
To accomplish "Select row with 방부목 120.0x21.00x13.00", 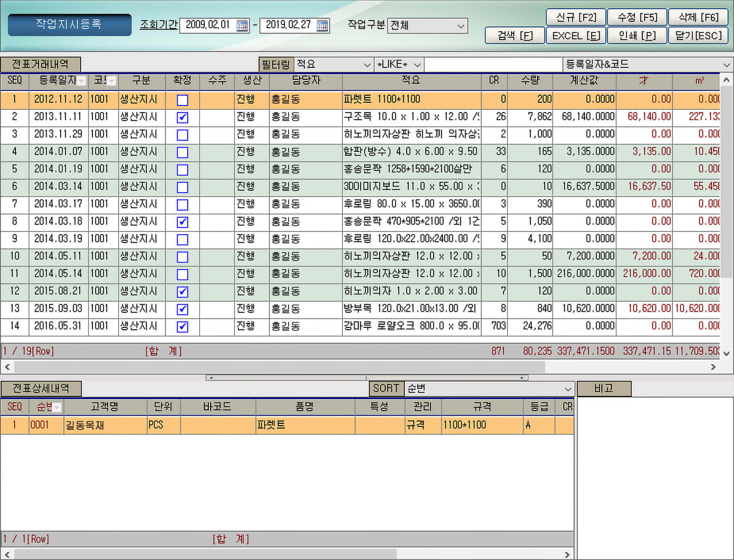I will click(360, 309).
